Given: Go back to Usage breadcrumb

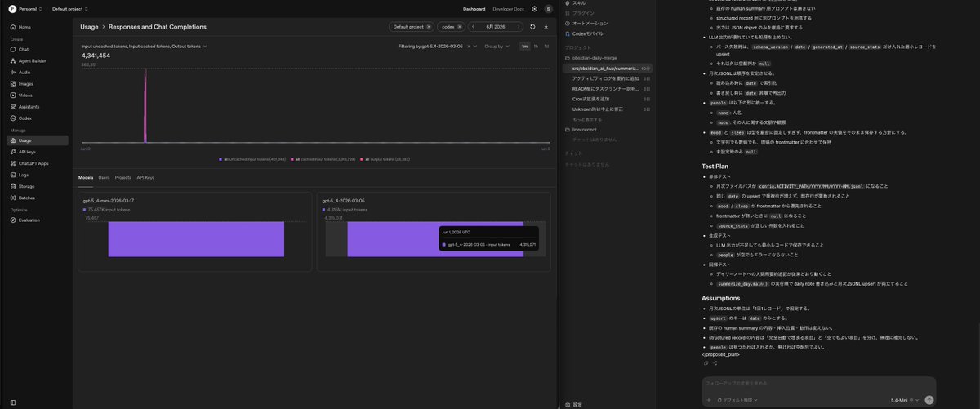Looking at the screenshot, I should pyautogui.click(x=89, y=27).
